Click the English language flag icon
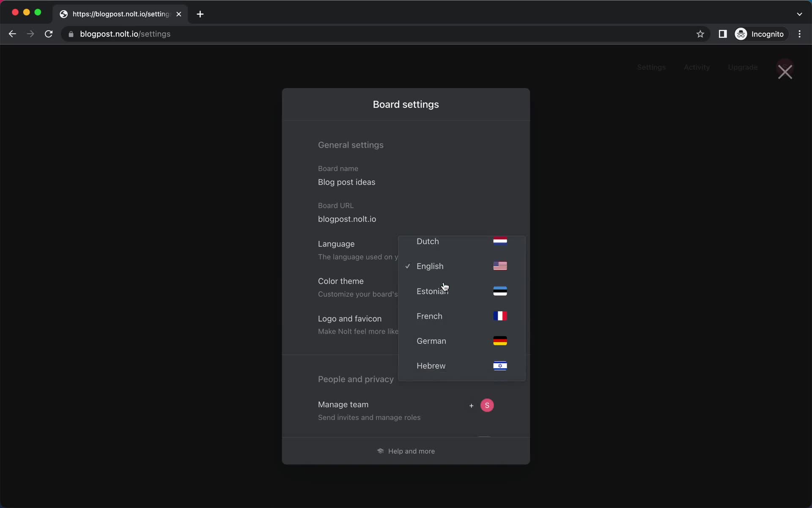This screenshot has width=812, height=508. pos(500,266)
